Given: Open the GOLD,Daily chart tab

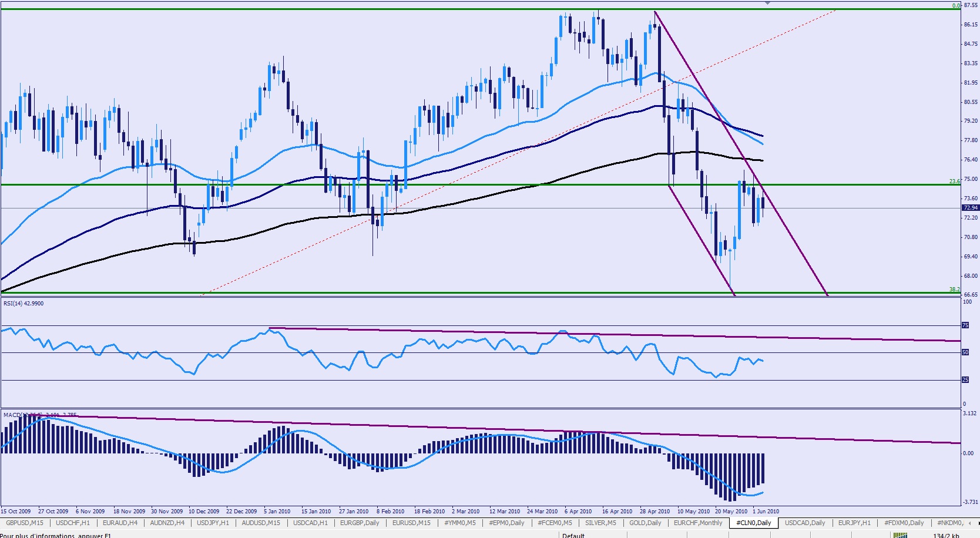Looking at the screenshot, I should 645,523.
